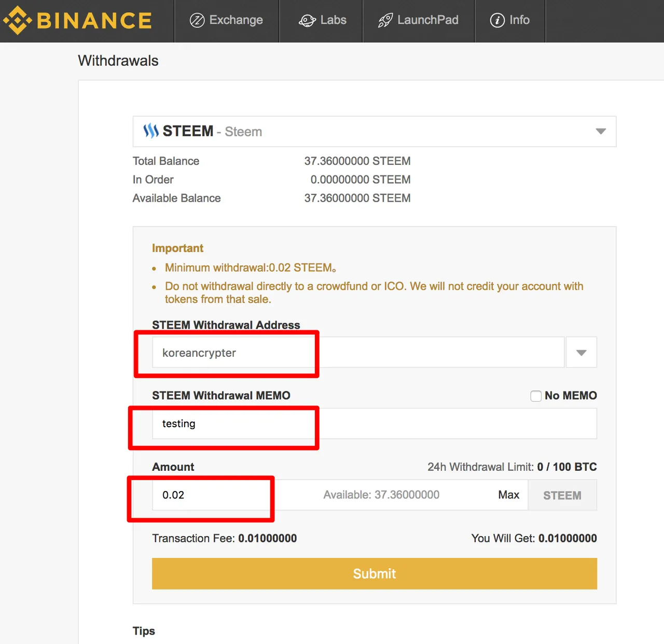Click the LaunchPad rocket icon
The image size is (664, 644).
click(x=385, y=21)
